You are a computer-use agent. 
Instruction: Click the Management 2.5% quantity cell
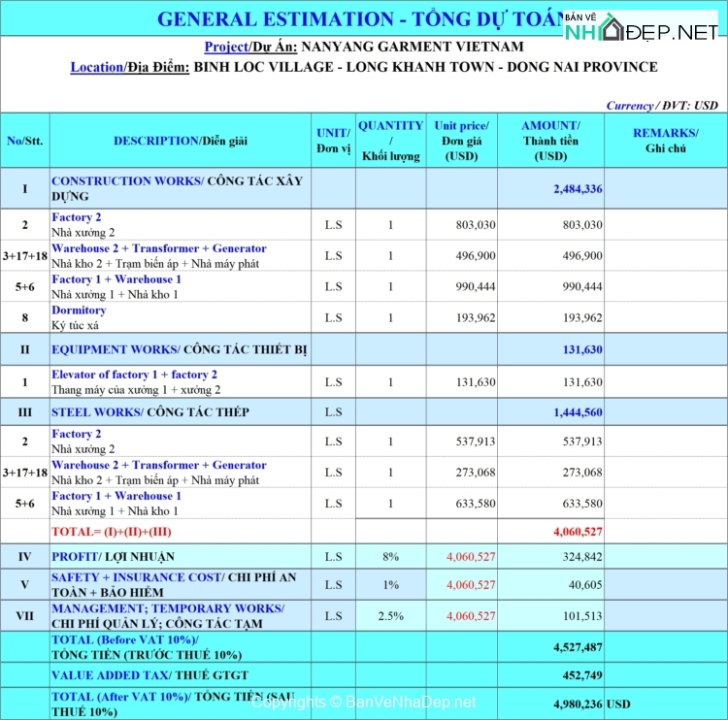pos(390,616)
